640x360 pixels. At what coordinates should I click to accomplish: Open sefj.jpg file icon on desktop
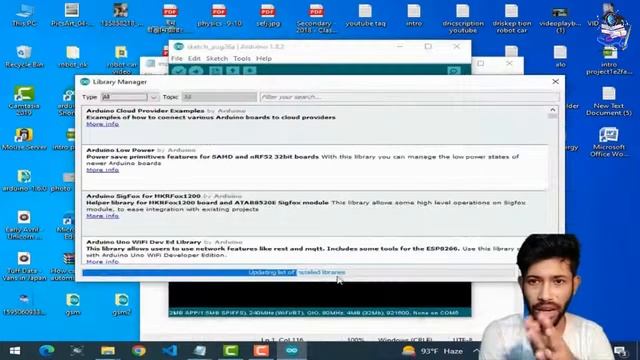[x=268, y=16]
